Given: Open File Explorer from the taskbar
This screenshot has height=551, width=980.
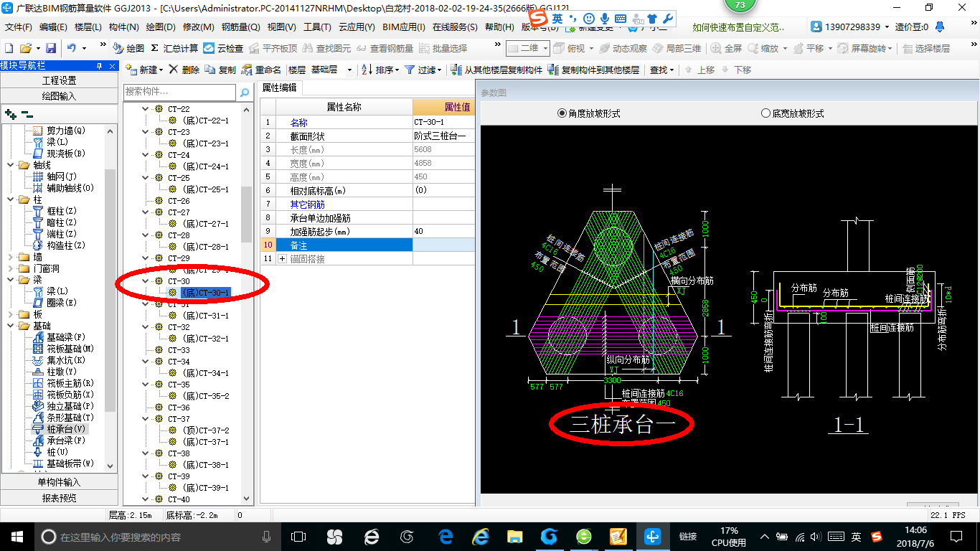Looking at the screenshot, I should click(x=514, y=536).
